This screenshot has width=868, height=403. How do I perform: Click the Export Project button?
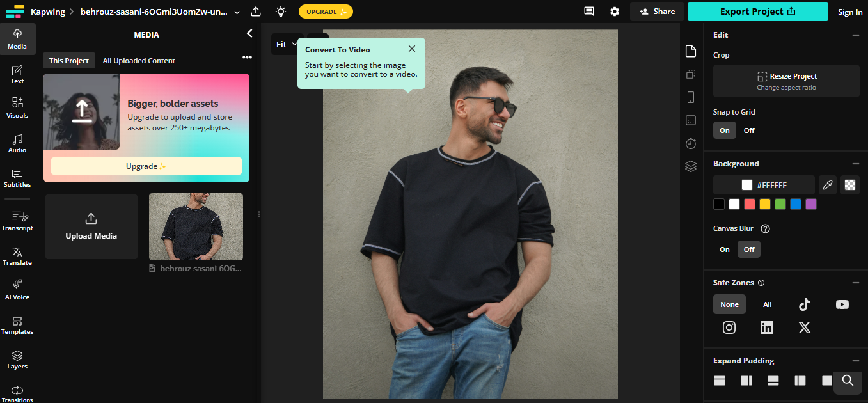757,12
